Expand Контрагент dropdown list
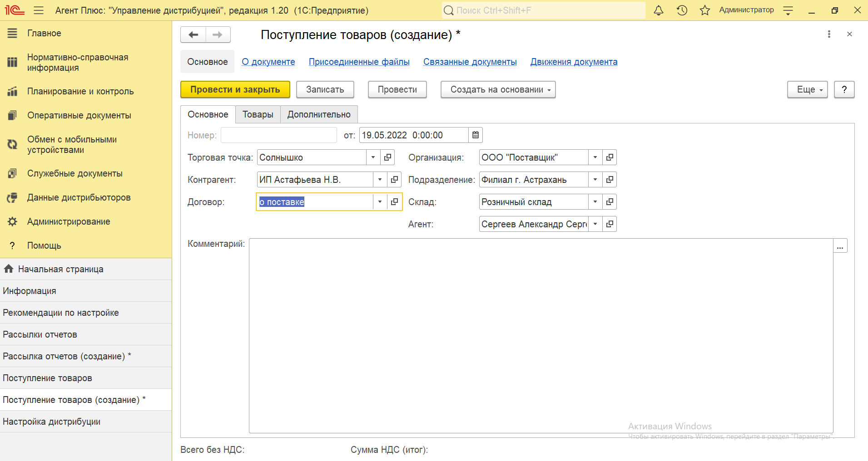 [x=380, y=180]
